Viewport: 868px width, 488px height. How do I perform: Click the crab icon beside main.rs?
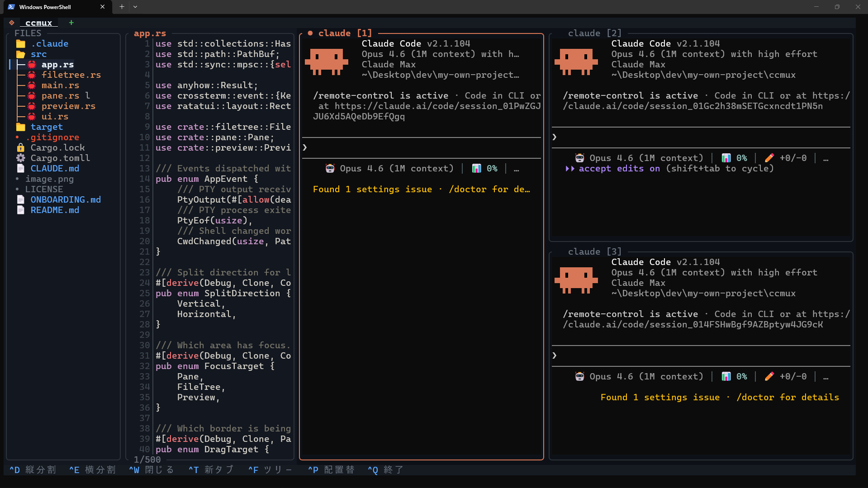(x=31, y=85)
